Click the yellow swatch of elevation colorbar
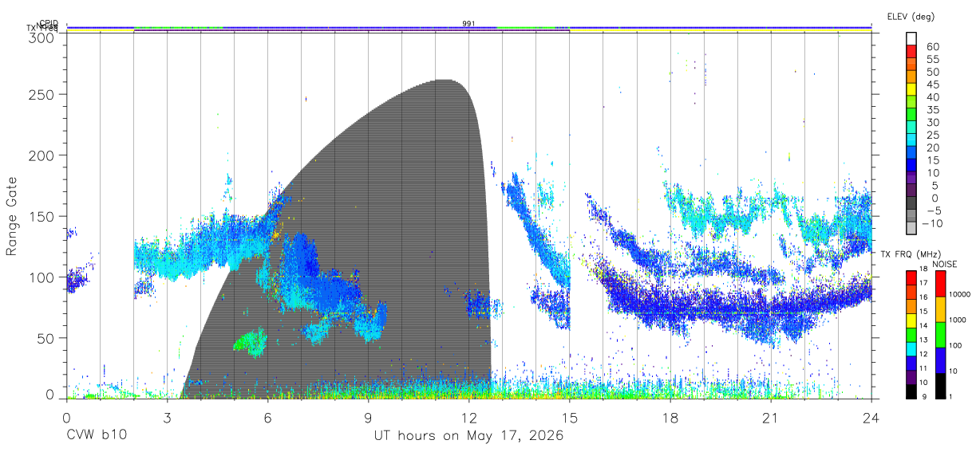 pyautogui.click(x=912, y=89)
